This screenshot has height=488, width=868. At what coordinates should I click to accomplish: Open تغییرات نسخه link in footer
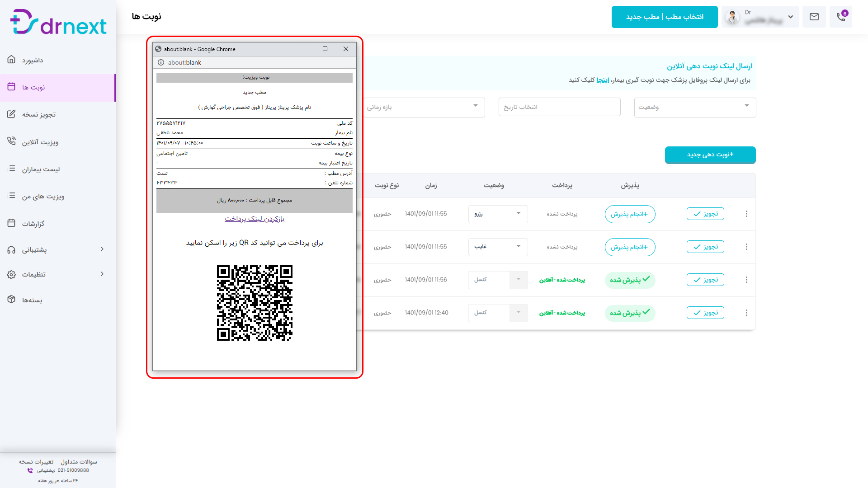36,462
